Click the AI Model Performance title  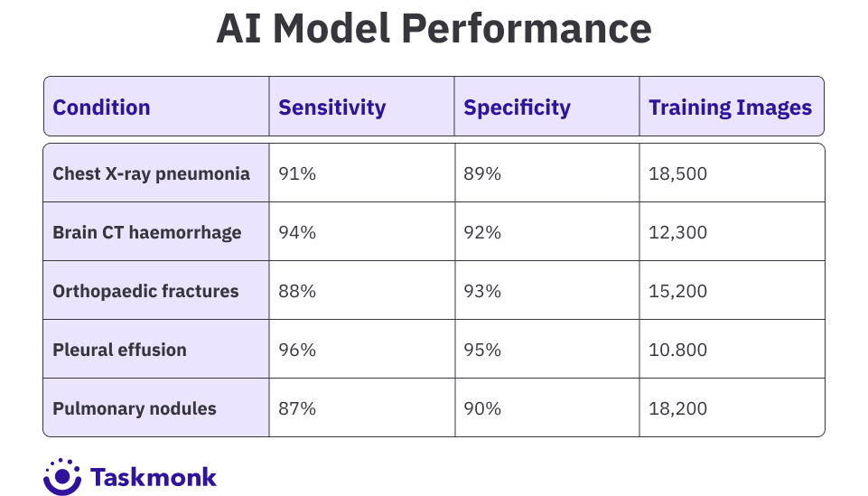(x=434, y=28)
